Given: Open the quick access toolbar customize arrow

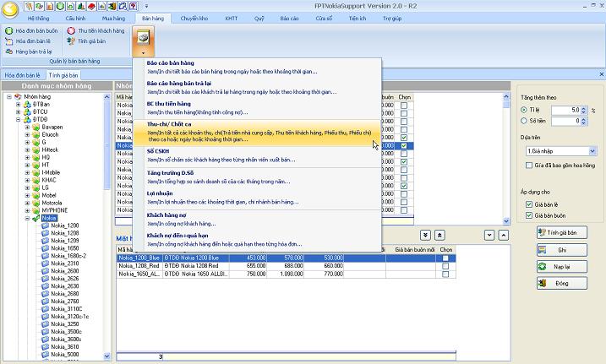Looking at the screenshot, I should point(146,7).
